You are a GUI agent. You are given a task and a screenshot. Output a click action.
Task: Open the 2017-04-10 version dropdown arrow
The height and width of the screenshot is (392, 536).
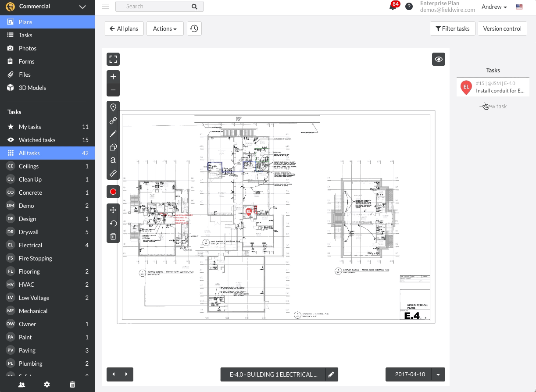coord(438,374)
